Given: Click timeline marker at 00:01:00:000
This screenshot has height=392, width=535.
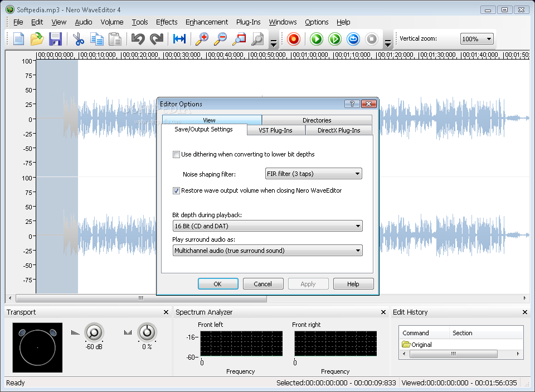Looking at the screenshot, I should tap(310, 55).
